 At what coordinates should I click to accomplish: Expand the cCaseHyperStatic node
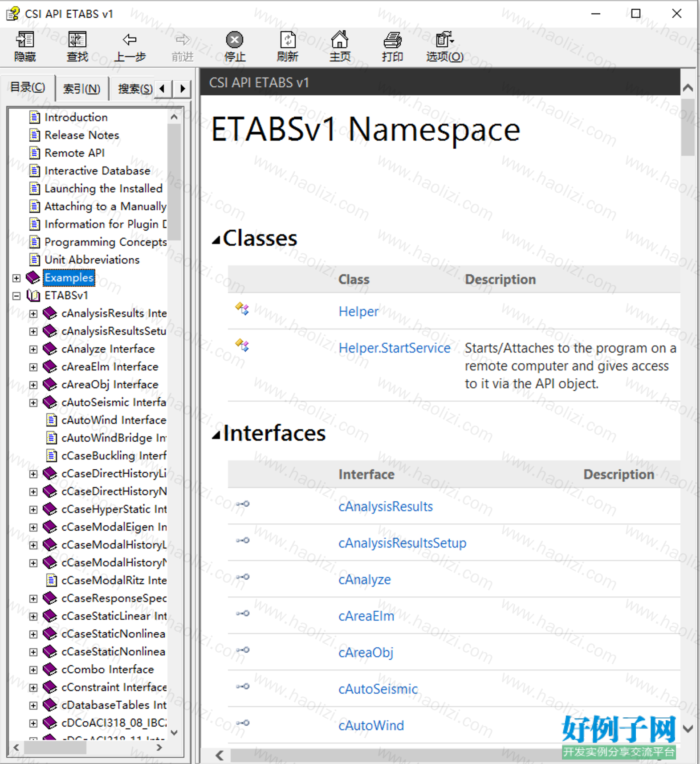pos(33,510)
